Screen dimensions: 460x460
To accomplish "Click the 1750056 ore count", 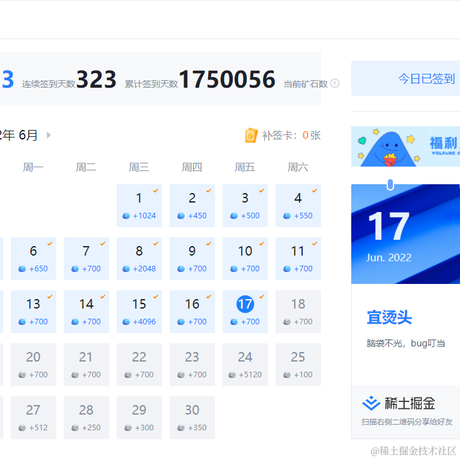I will point(227,79).
